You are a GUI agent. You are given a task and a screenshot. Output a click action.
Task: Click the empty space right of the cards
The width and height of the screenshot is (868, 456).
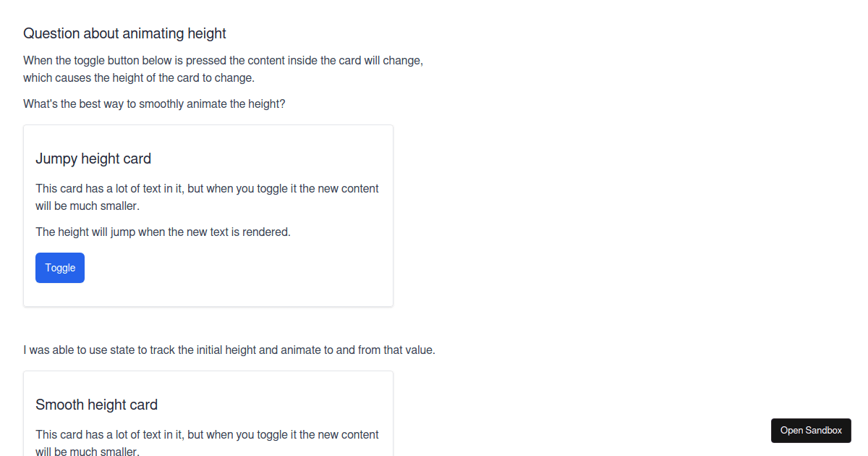(x=579, y=217)
